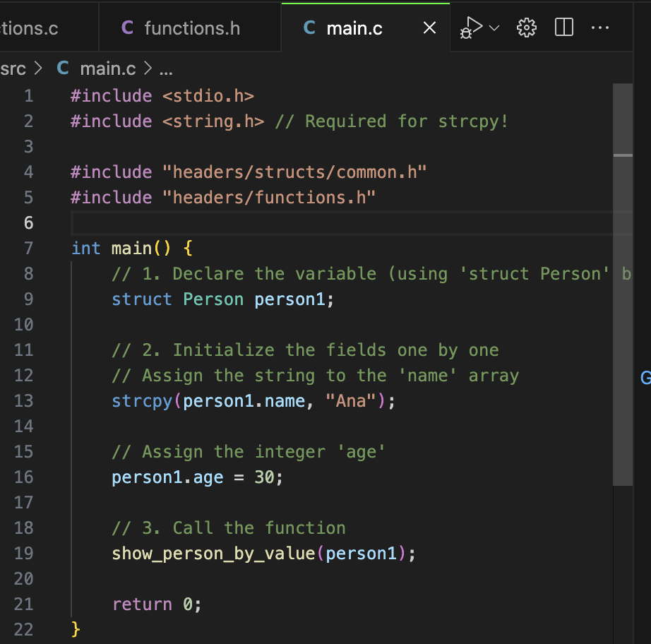Screen dimensions: 651x644
Task: Select the main.c breadcrumb item
Action: 107,68
